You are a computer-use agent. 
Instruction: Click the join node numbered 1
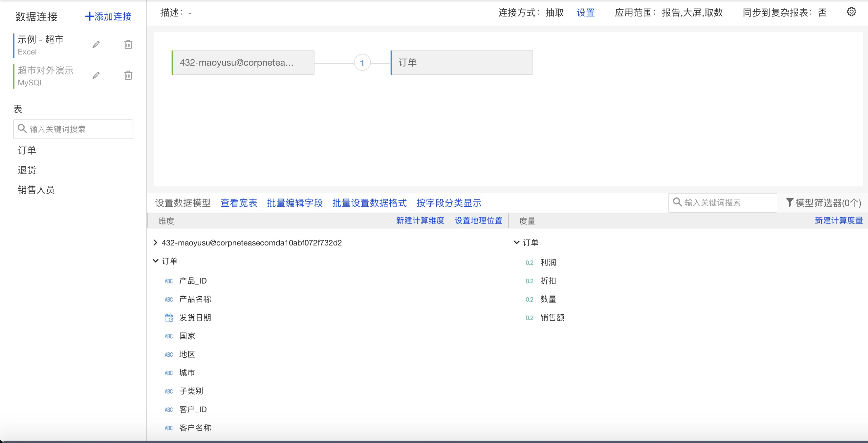(x=362, y=63)
